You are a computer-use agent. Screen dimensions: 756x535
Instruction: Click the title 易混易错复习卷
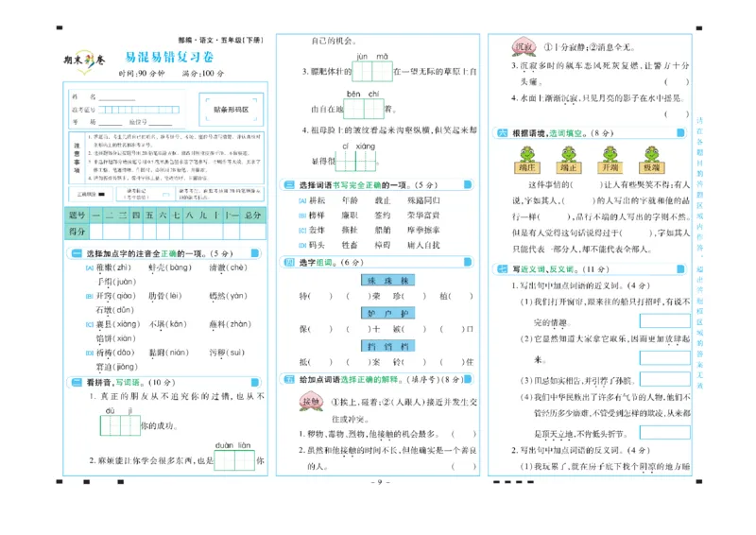169,57
